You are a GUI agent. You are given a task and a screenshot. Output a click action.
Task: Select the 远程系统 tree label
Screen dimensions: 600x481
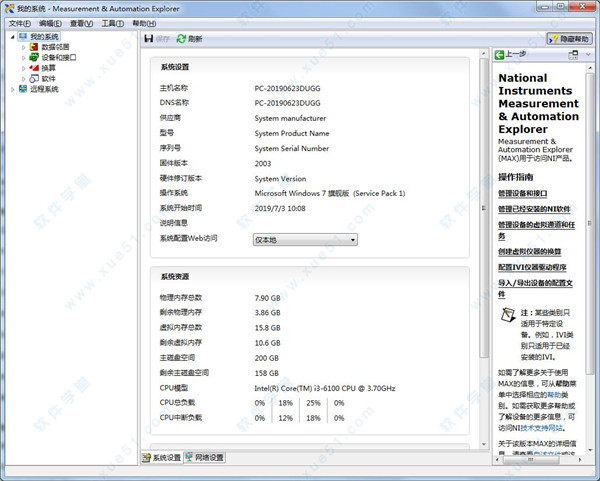pos(44,89)
